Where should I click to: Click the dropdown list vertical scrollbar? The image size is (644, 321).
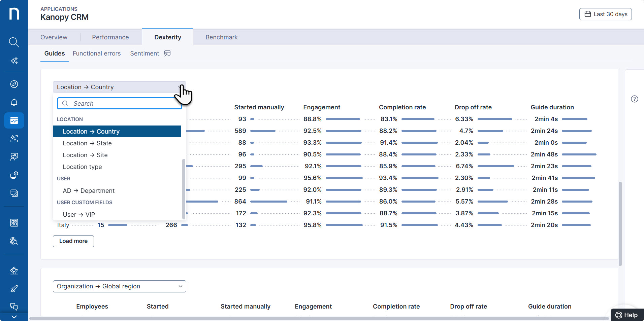[184, 188]
